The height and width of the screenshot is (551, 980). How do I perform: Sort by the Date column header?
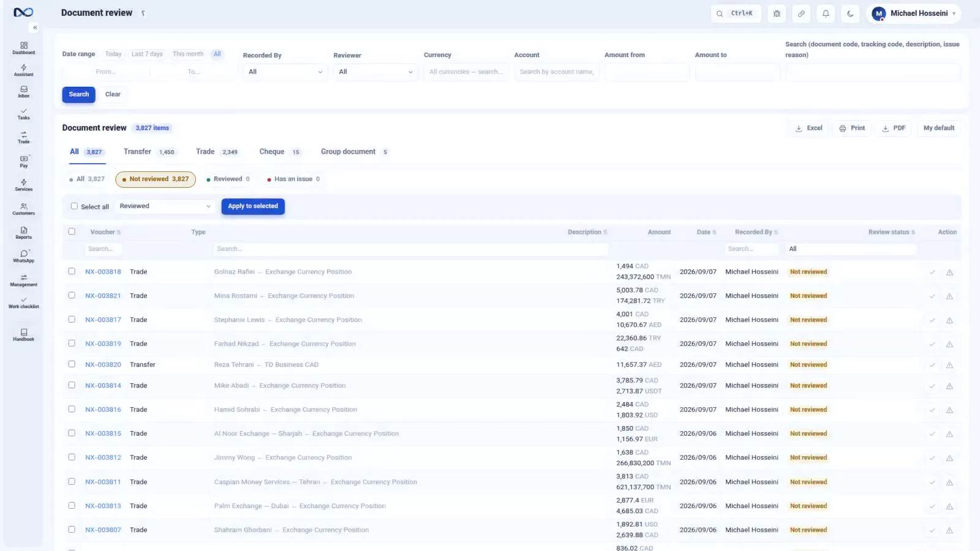pos(706,232)
